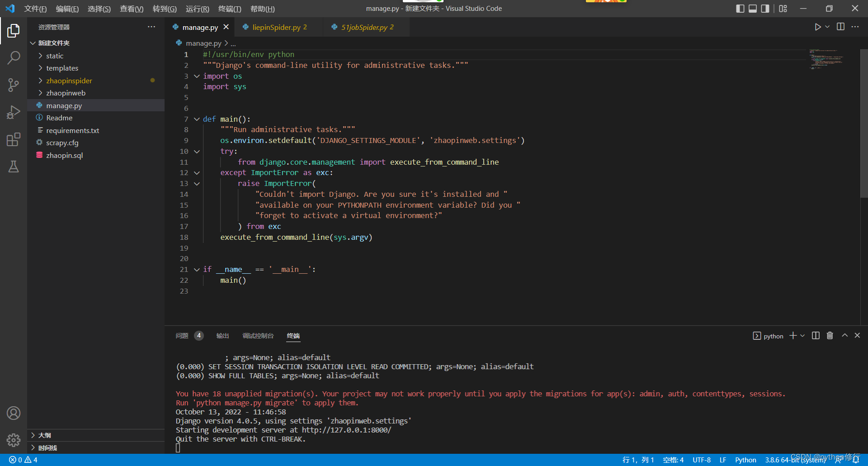The width and height of the screenshot is (868, 466).
Task: Split the editor to the right
Action: click(840, 27)
